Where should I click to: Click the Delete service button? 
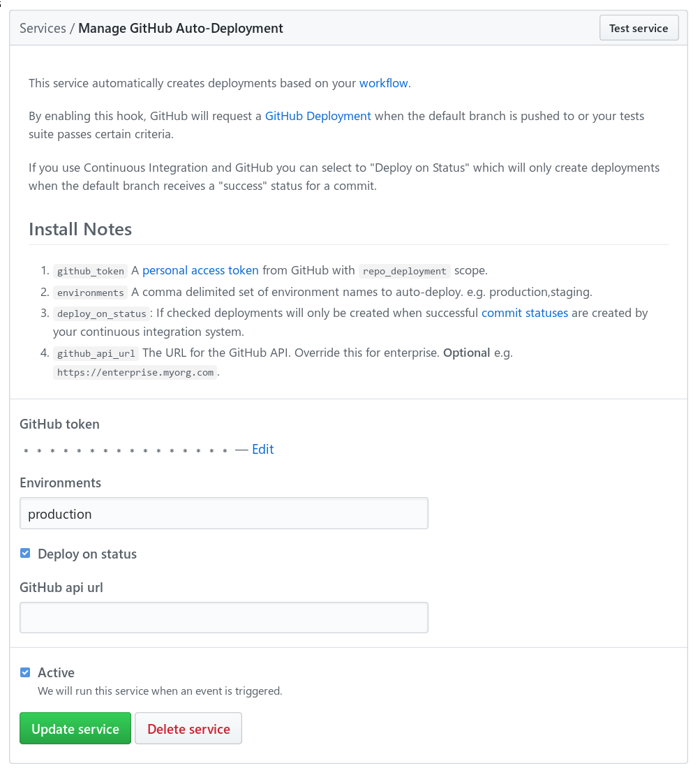188,728
